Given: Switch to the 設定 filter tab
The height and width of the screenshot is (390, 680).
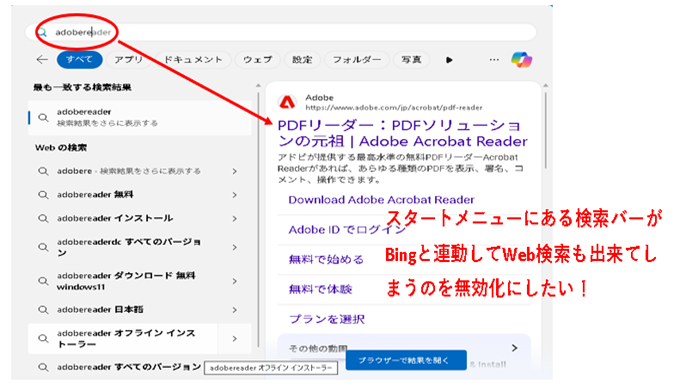Looking at the screenshot, I should click(x=302, y=59).
